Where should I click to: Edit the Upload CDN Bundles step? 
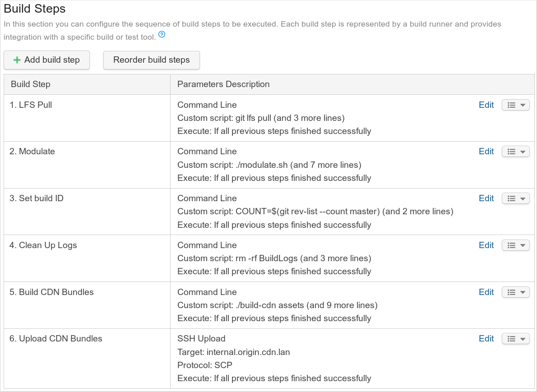pos(486,339)
